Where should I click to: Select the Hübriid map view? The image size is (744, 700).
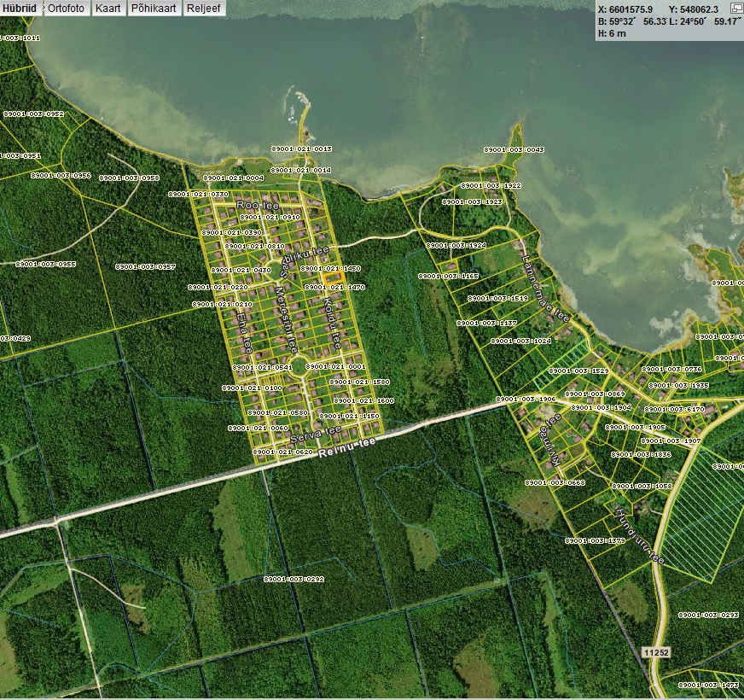coord(20,9)
